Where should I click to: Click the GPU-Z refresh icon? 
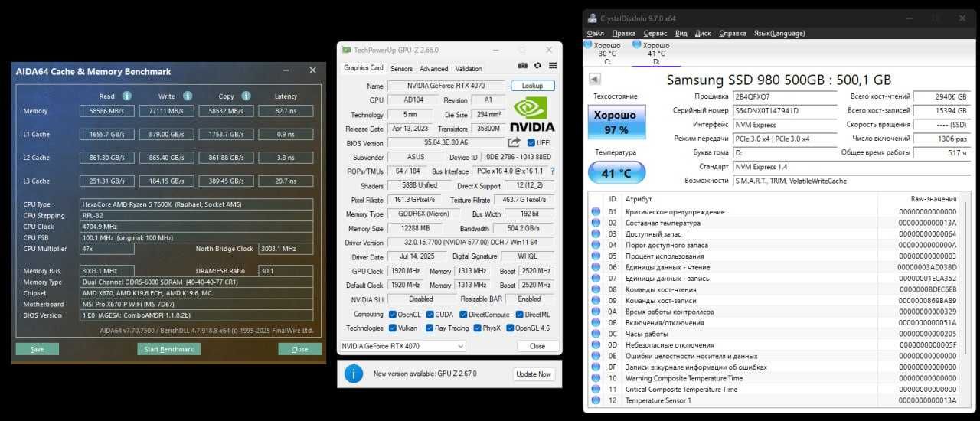(537, 66)
